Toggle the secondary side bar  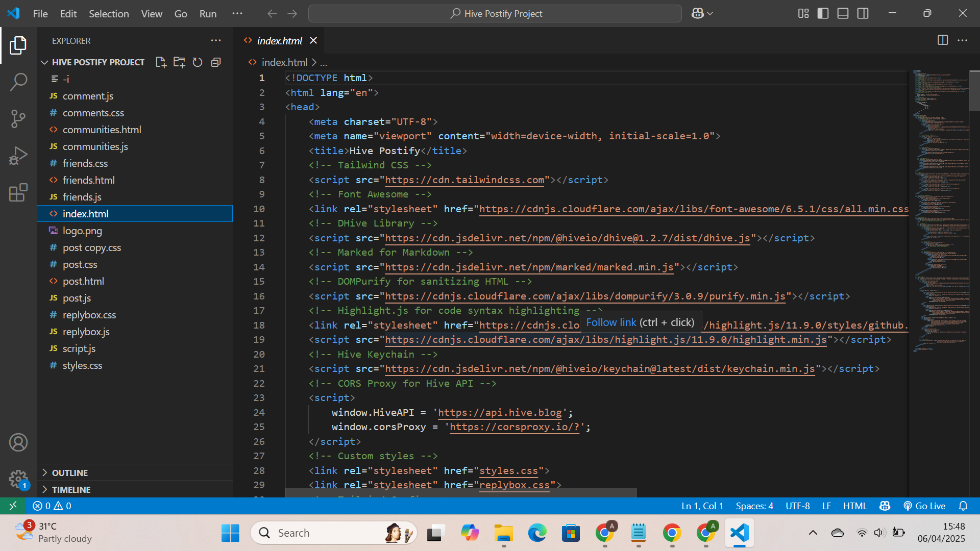863,14
